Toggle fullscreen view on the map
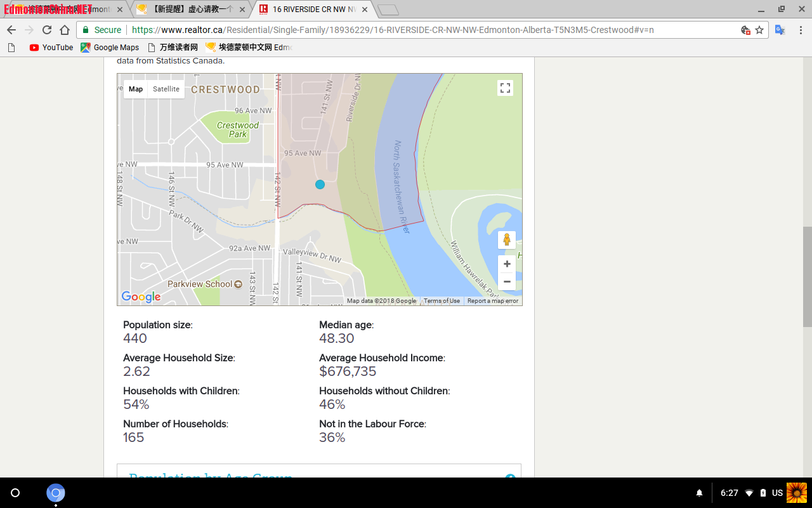 (505, 88)
